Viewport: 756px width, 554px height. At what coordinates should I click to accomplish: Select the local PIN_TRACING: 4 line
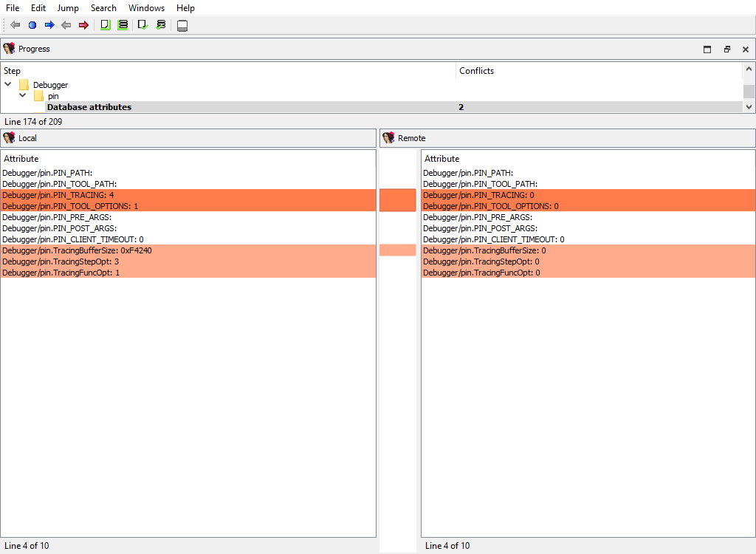58,195
